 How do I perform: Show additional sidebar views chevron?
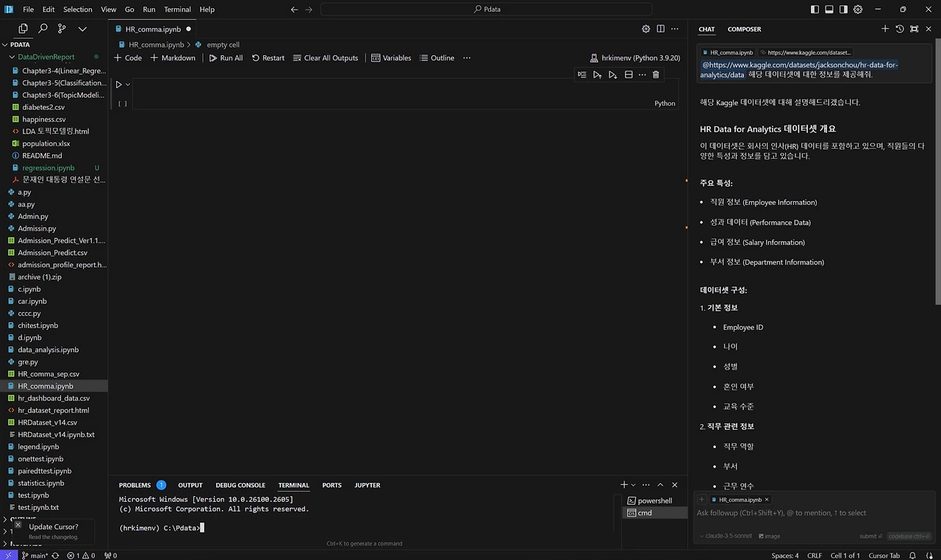point(82,29)
